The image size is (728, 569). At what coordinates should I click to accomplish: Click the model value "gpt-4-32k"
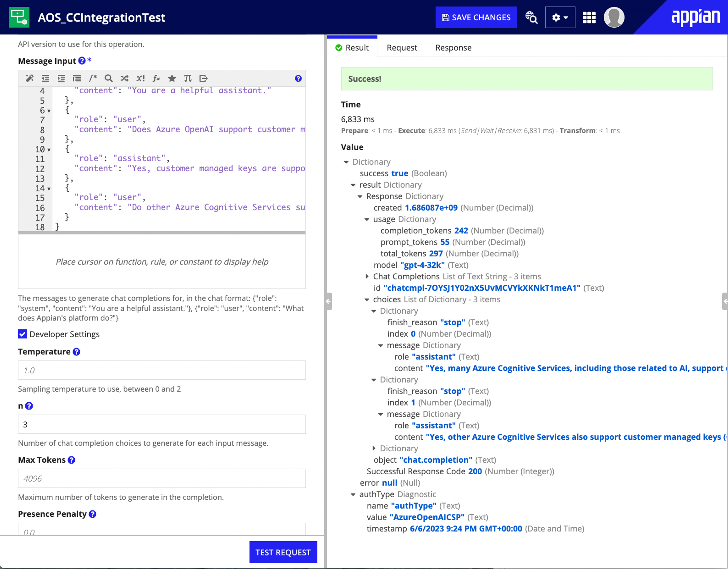click(x=422, y=265)
